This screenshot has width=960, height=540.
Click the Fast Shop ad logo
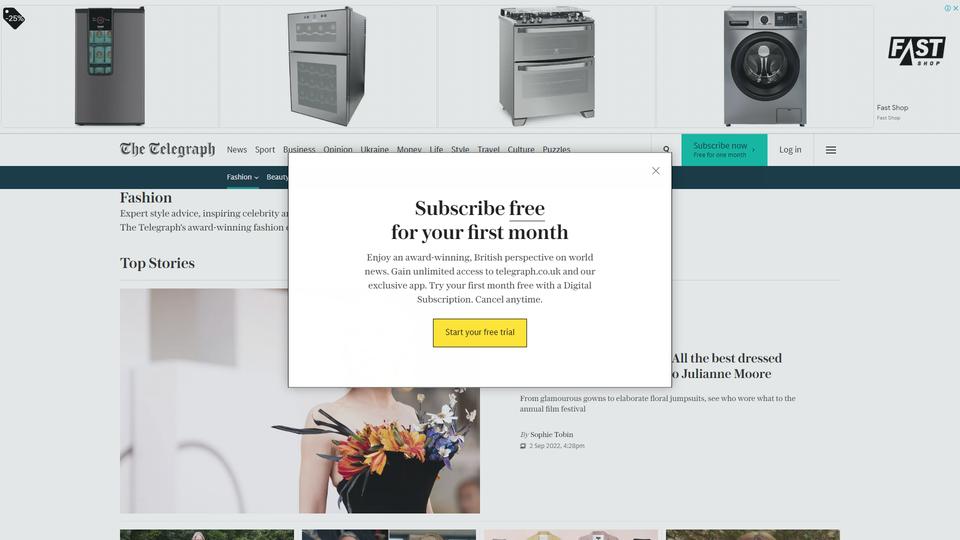(917, 51)
